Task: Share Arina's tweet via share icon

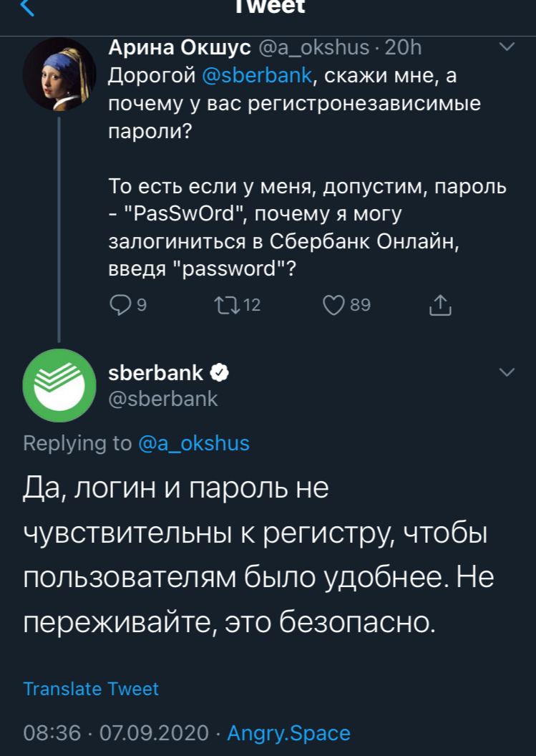Action: 440,306
